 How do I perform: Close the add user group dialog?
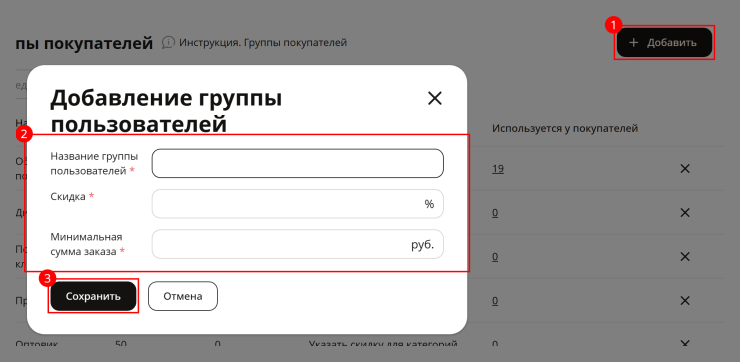434,98
